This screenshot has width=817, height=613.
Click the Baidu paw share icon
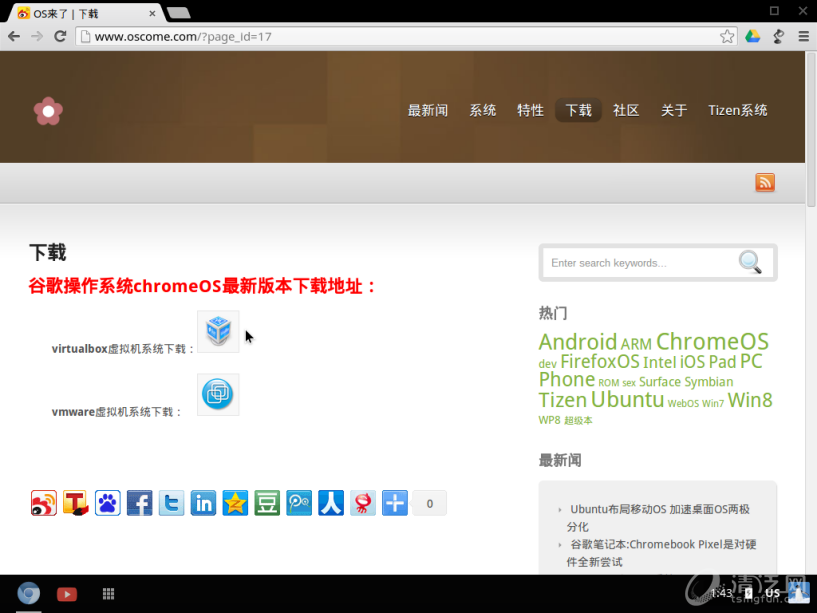click(x=108, y=503)
